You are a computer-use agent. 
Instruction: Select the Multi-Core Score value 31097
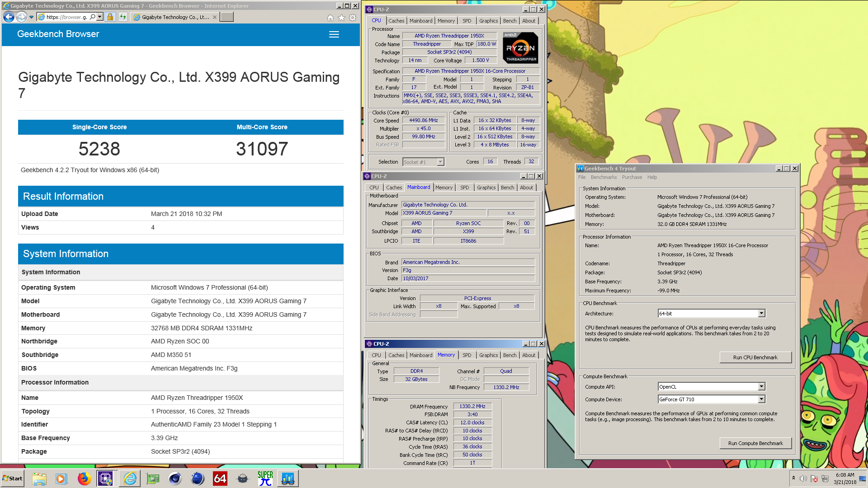(x=262, y=149)
